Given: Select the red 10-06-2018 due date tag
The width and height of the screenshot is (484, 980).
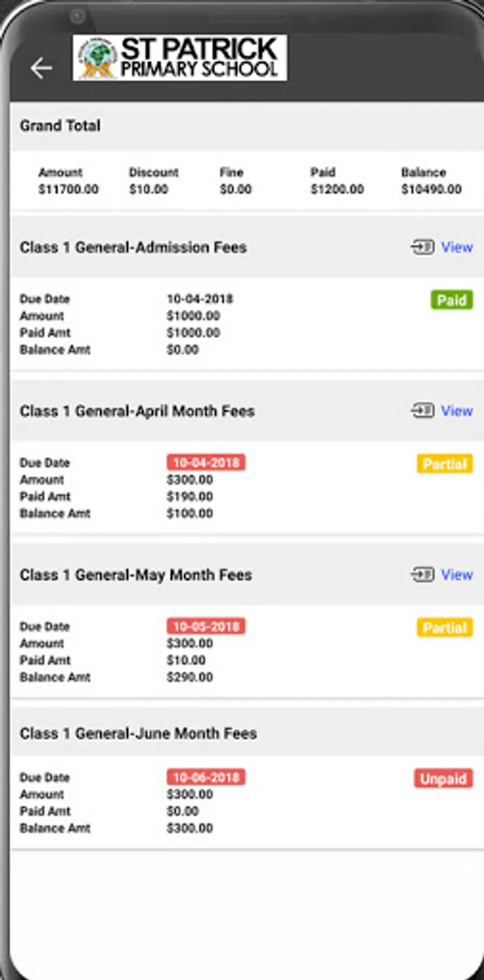Looking at the screenshot, I should click(206, 777).
